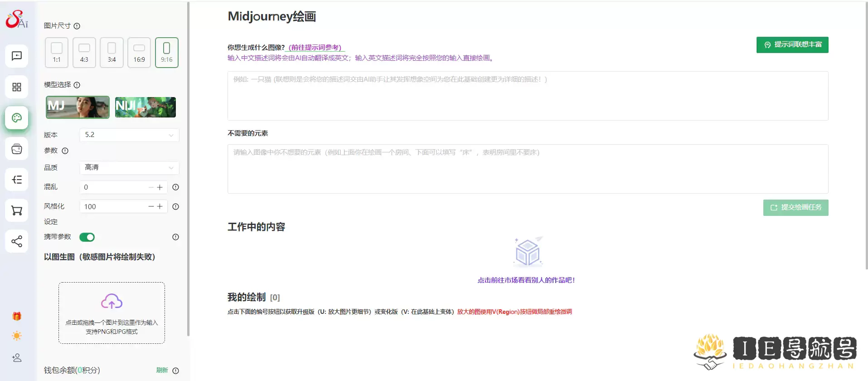Open the chat icon in left sidebar

pos(17,56)
